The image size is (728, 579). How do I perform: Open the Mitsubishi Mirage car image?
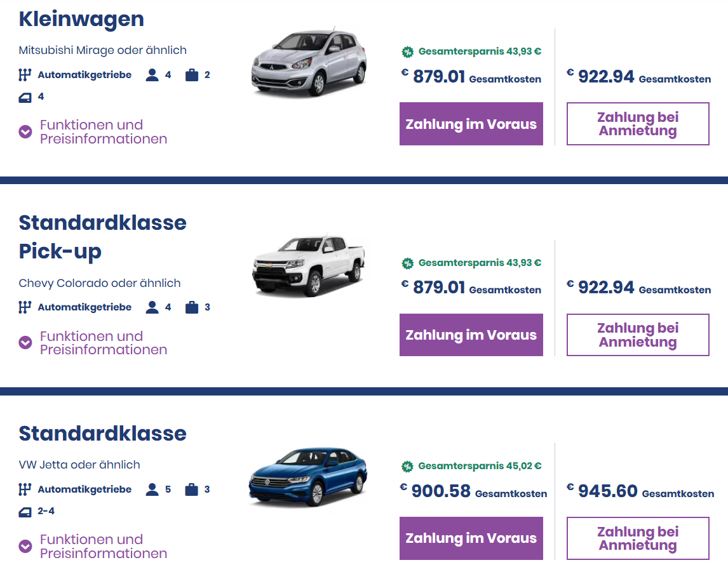[x=309, y=62]
